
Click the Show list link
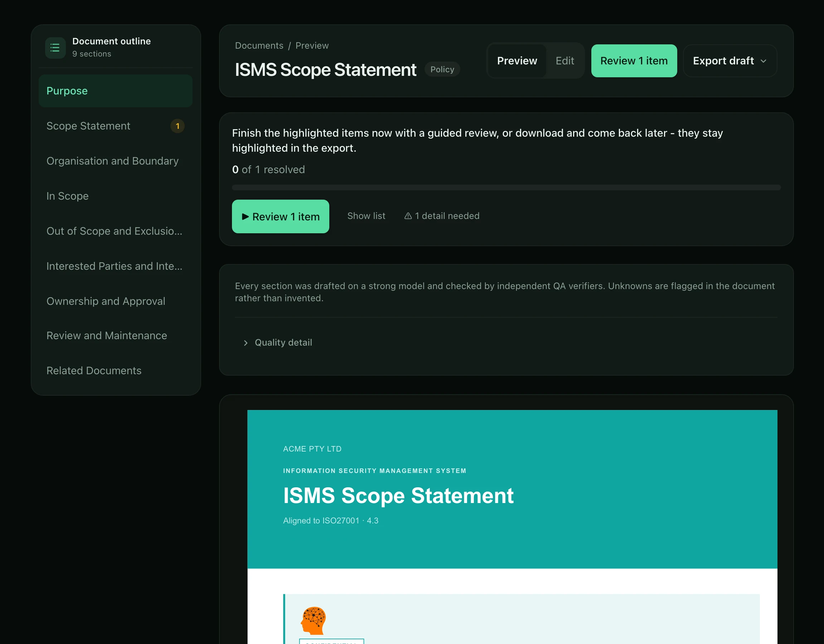(366, 216)
